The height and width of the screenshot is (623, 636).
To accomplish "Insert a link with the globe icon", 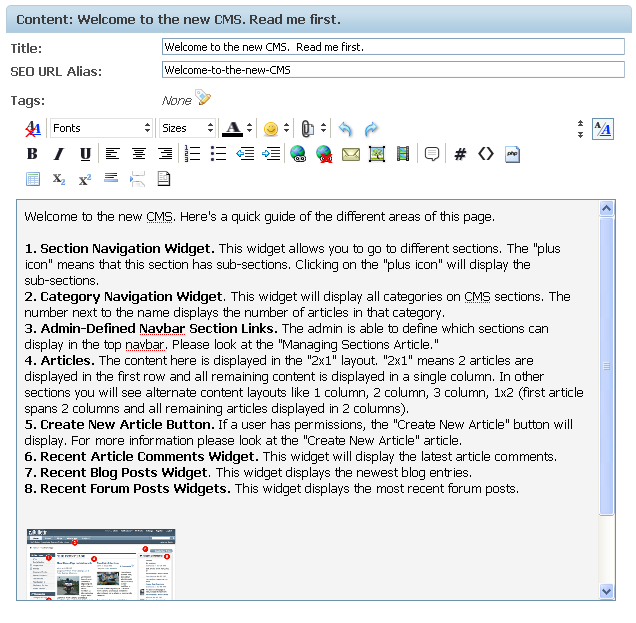I will coord(298,154).
